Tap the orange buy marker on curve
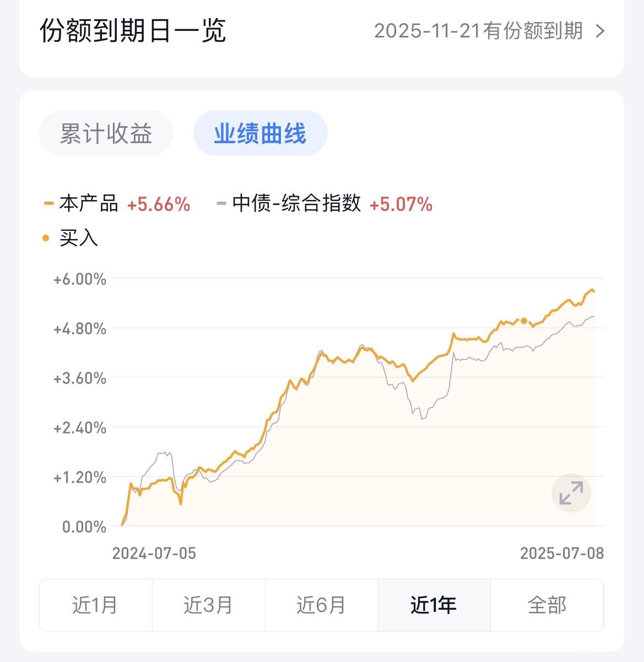 (524, 321)
